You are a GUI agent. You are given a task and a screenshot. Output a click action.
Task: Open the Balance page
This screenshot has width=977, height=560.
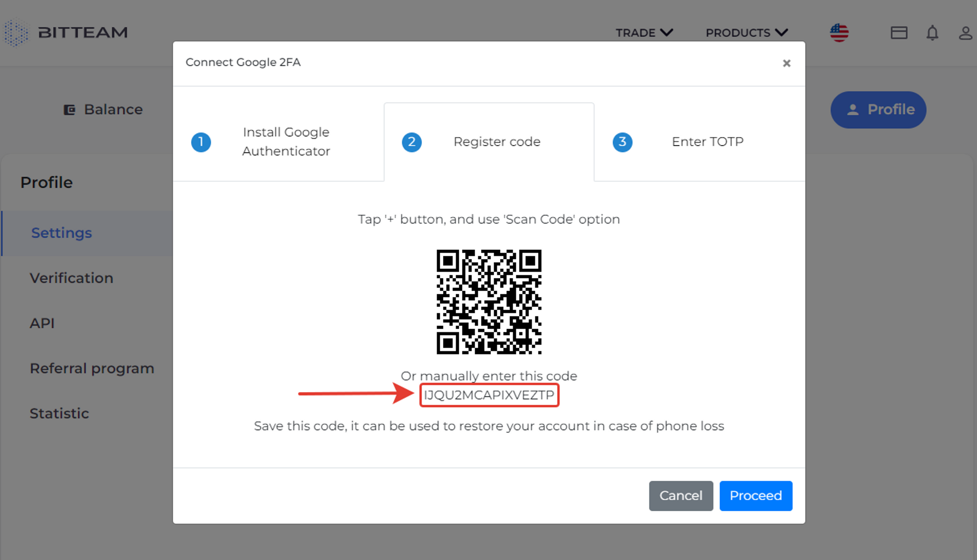click(x=103, y=109)
